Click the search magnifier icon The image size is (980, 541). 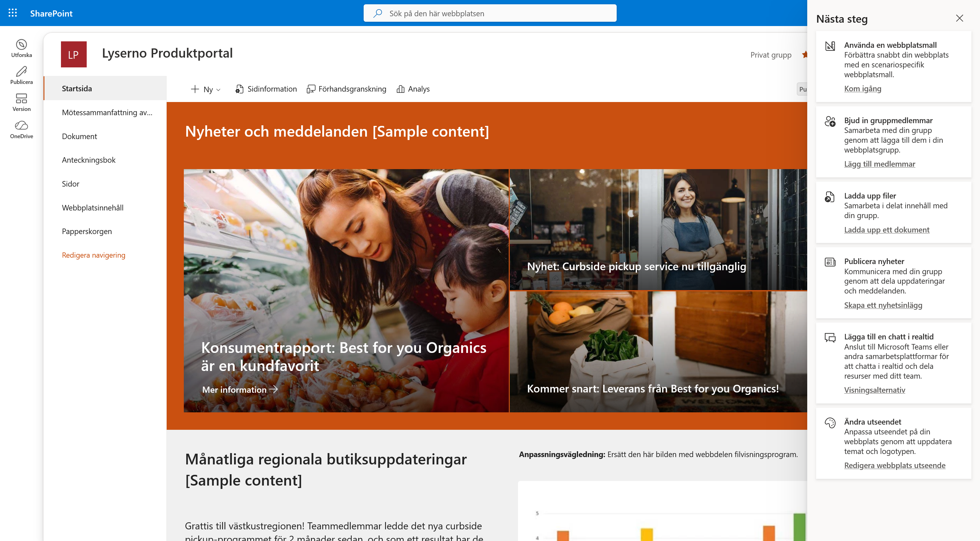(x=377, y=13)
